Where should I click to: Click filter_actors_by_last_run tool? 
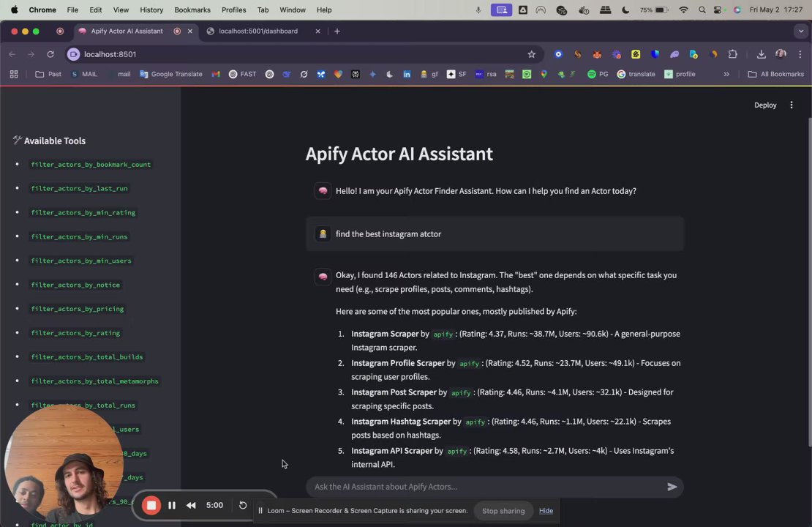tap(79, 189)
